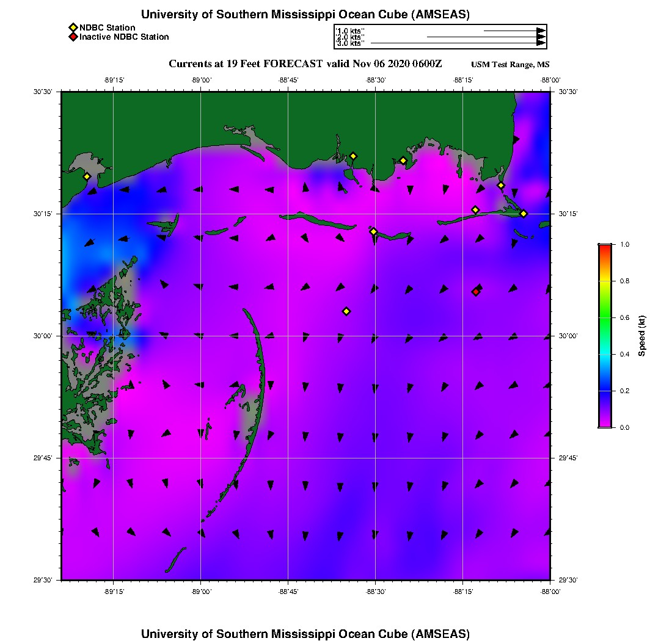Click the 'Currents at 19 Feet FORECAST' heading
The height and width of the screenshot is (641, 672).
[x=246, y=64]
